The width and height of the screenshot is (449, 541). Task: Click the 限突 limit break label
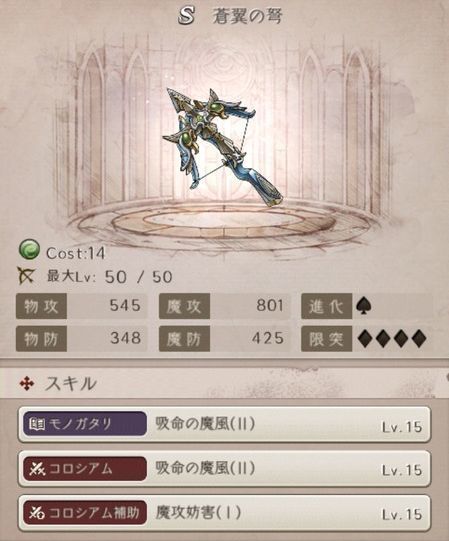[326, 338]
